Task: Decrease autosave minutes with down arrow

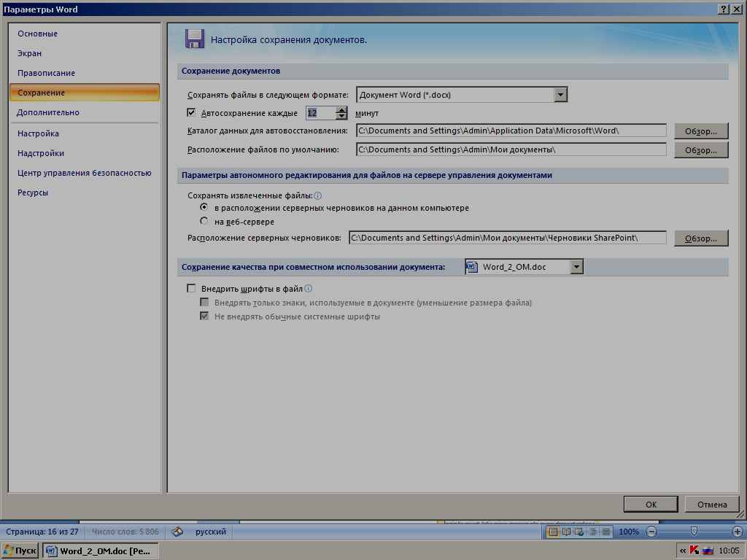Action: point(341,116)
